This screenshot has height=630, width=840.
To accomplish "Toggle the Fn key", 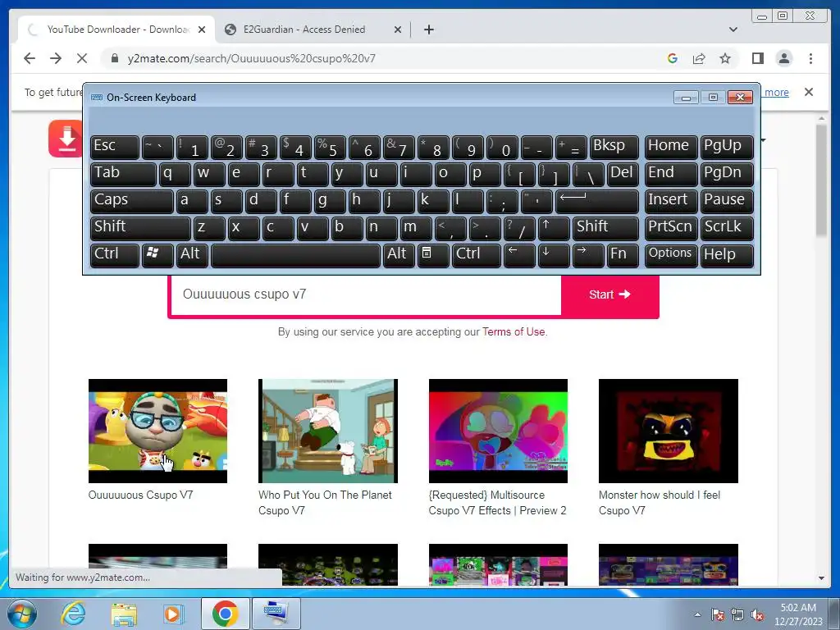I will pyautogui.click(x=623, y=255).
